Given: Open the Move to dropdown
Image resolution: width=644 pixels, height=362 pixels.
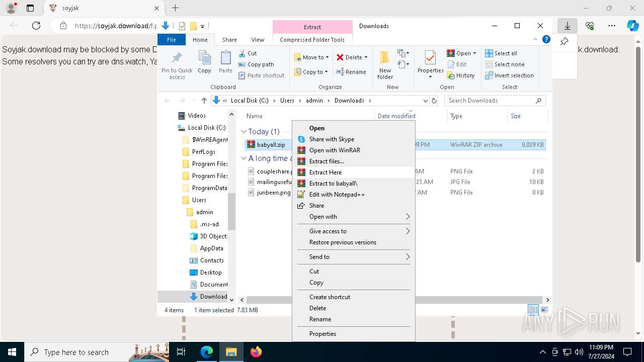Looking at the screenshot, I should (x=311, y=57).
